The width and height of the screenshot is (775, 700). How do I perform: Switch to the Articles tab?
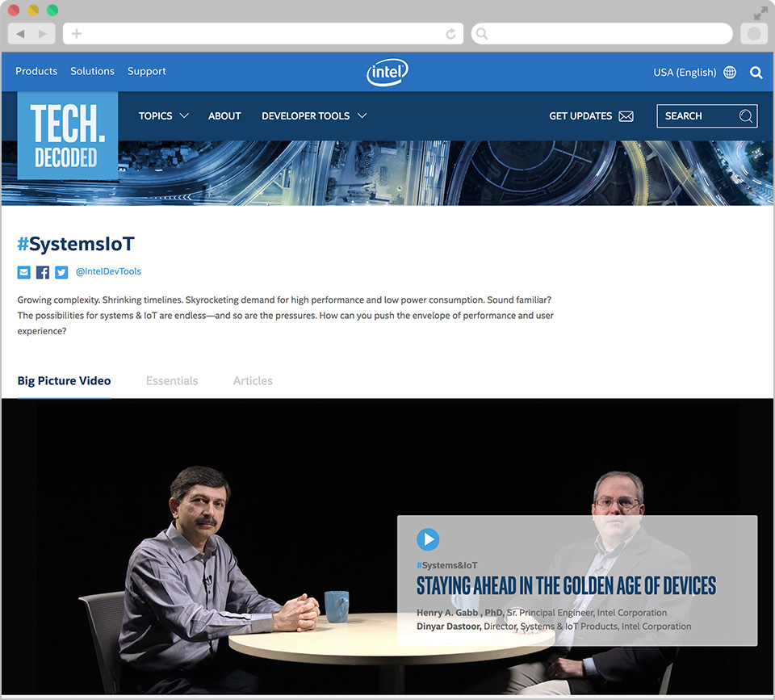tap(253, 380)
